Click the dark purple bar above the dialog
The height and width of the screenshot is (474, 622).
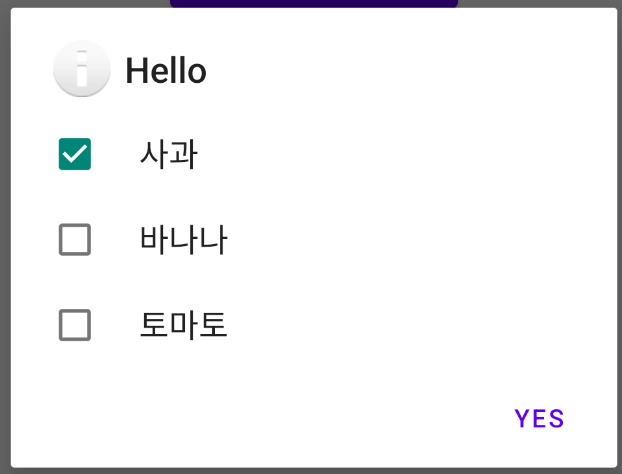(314, 4)
